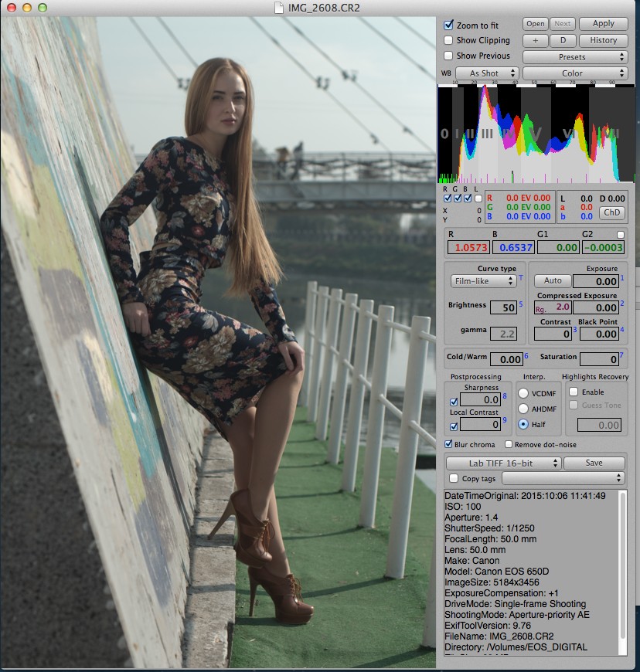Enable the Copy tags checkbox
This screenshot has width=640, height=672.
click(x=454, y=478)
